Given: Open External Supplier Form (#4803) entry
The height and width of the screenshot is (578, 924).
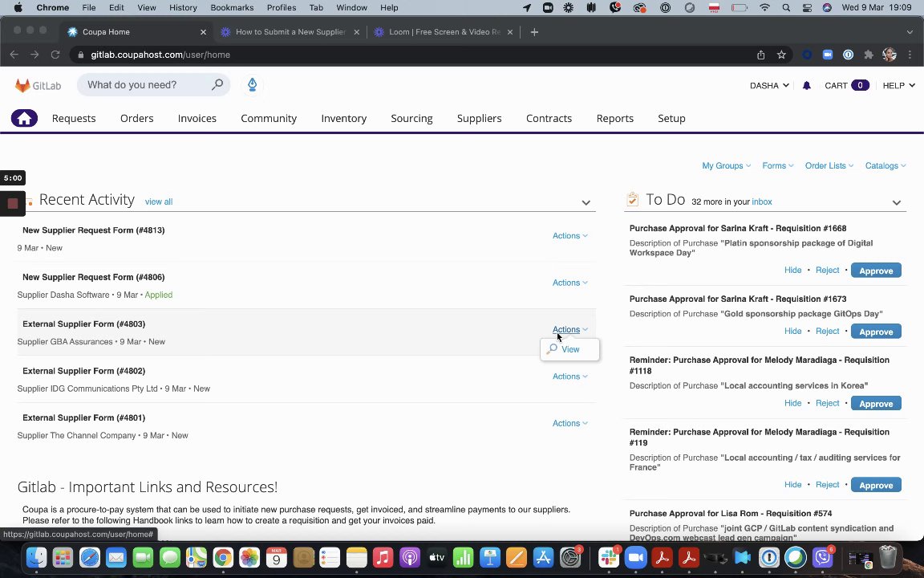Looking at the screenshot, I should [x=83, y=324].
